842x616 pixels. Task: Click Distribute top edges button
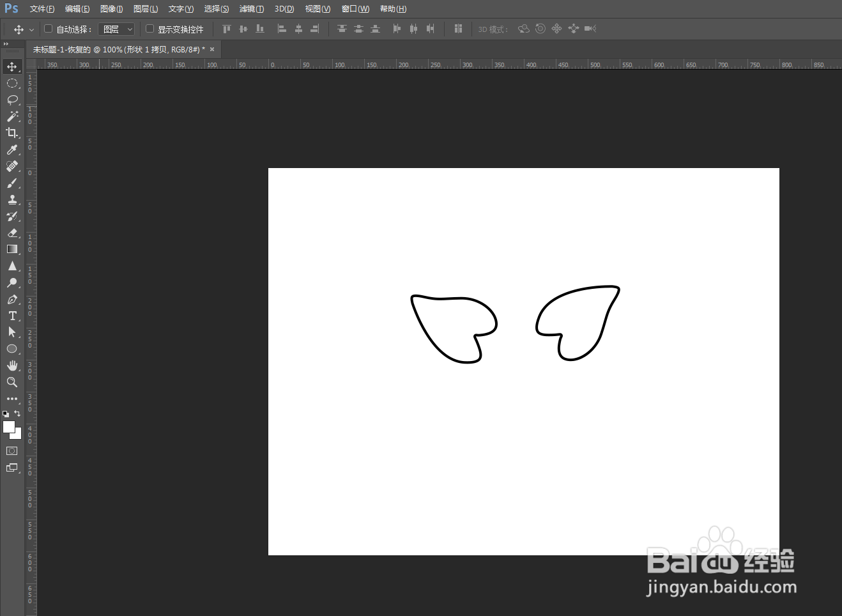click(342, 29)
